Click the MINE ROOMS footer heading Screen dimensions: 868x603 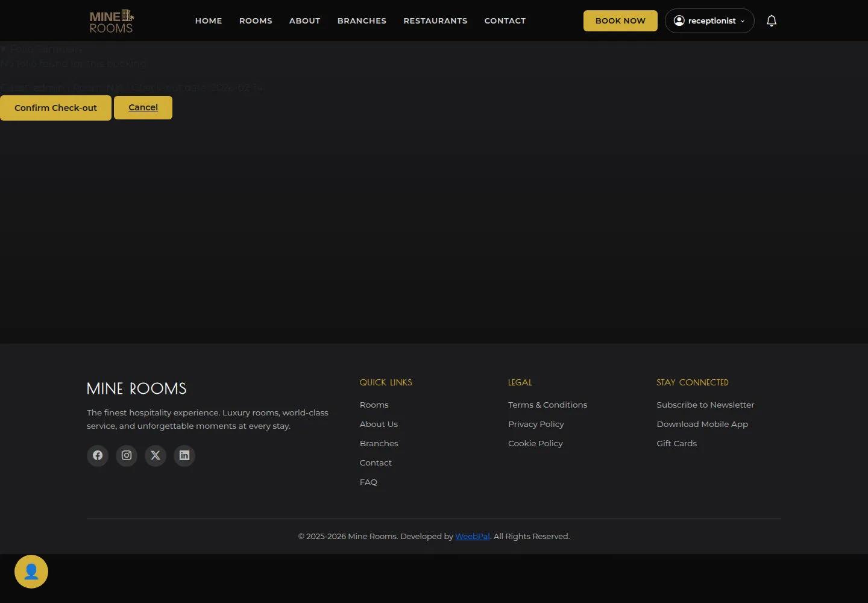pos(137,388)
